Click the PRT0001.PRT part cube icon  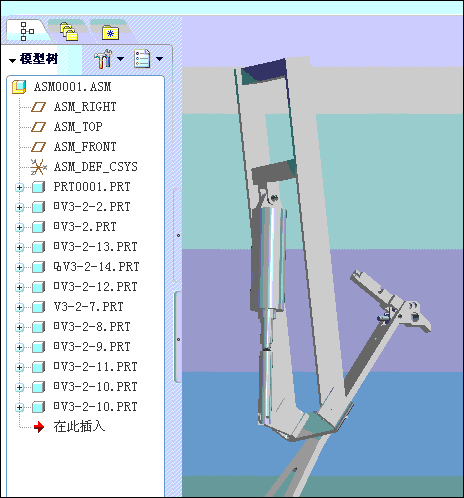[x=38, y=187]
